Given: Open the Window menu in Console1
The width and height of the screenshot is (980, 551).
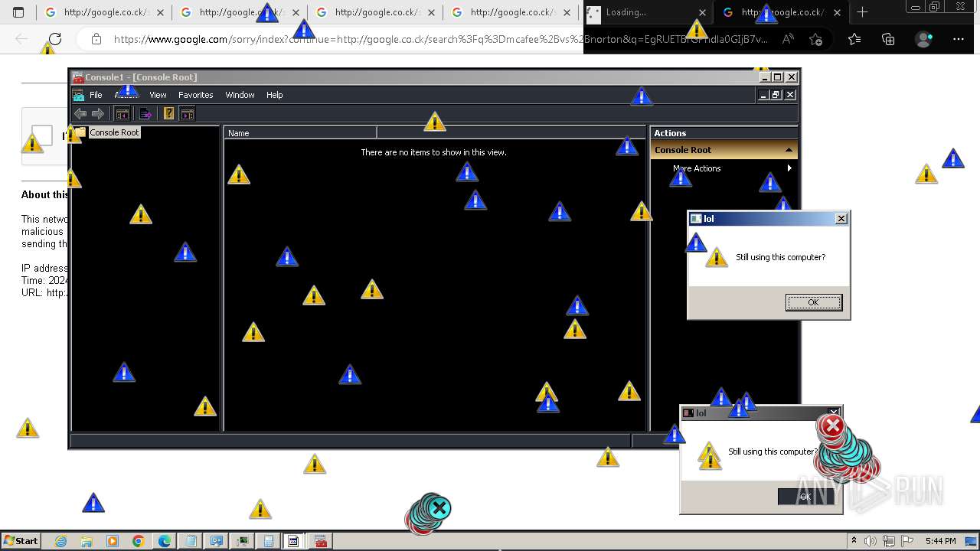Looking at the screenshot, I should click(x=240, y=95).
